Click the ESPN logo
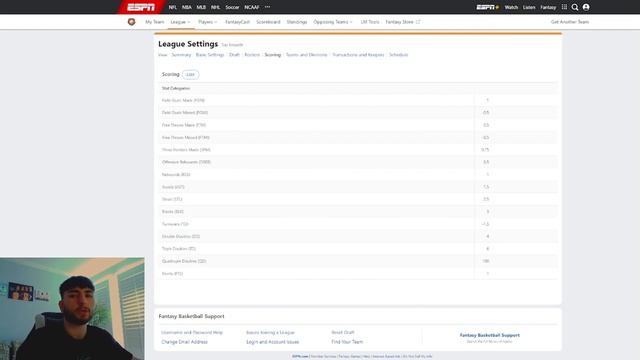This screenshot has width=640, height=360. click(x=141, y=7)
